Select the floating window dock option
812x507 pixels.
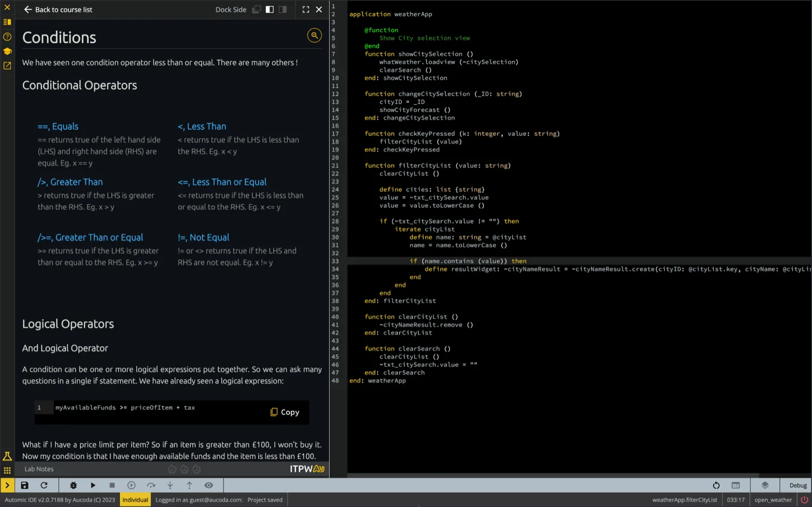pyautogui.click(x=257, y=10)
